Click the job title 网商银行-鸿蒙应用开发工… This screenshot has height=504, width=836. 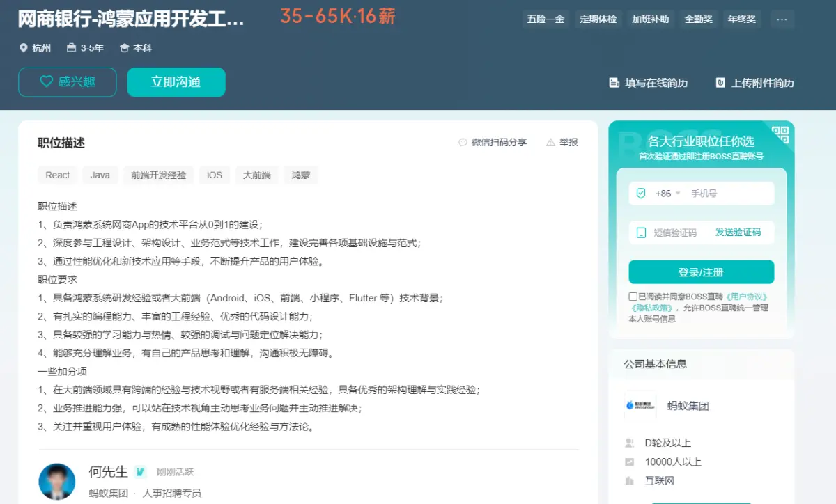click(132, 19)
